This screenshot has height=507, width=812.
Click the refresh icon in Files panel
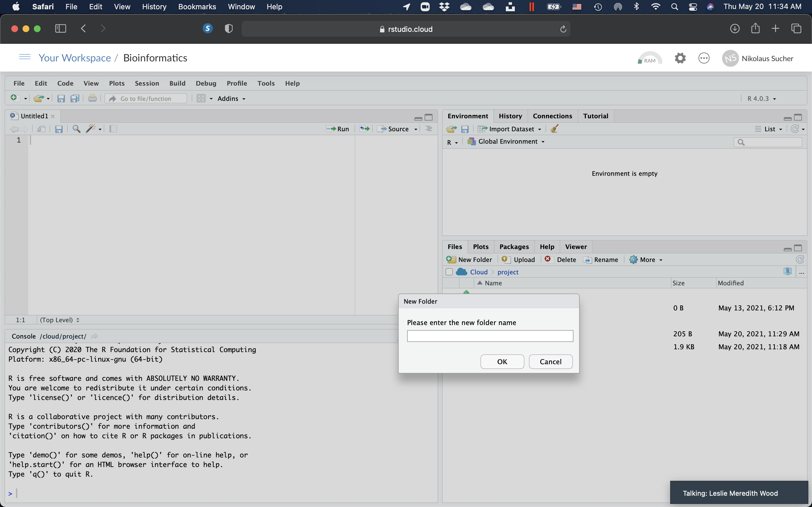pos(800,259)
